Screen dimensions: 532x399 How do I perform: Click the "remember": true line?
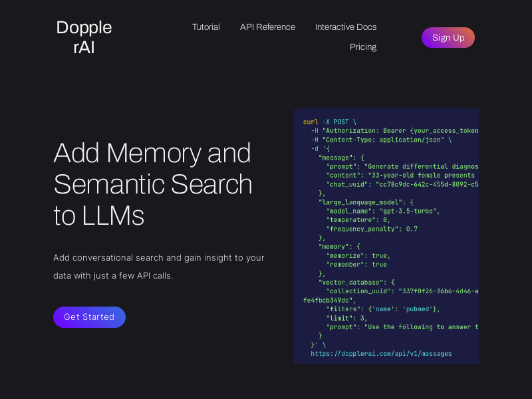click(356, 264)
